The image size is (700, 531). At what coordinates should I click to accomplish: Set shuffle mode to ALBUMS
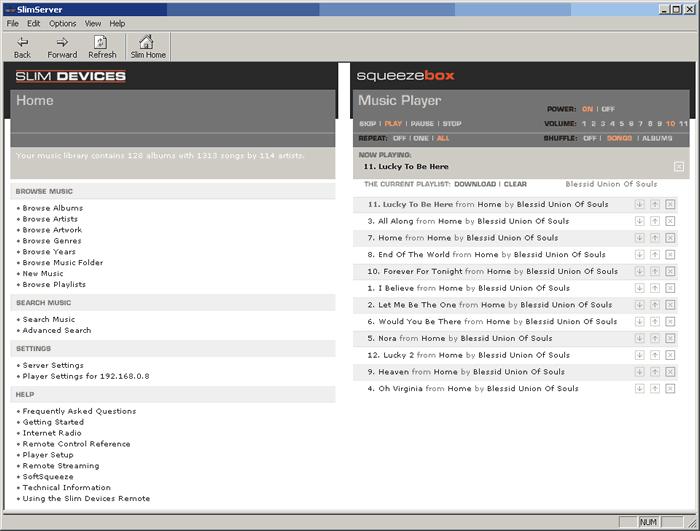(x=657, y=138)
